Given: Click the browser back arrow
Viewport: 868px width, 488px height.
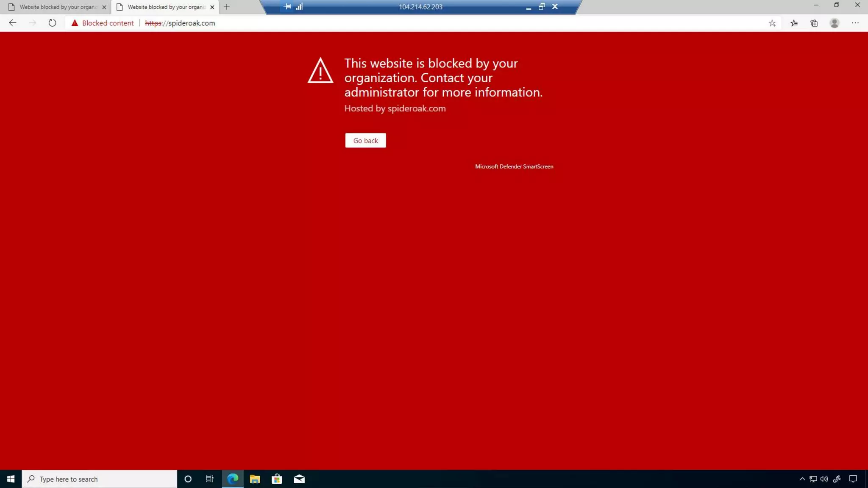Looking at the screenshot, I should 13,23.
